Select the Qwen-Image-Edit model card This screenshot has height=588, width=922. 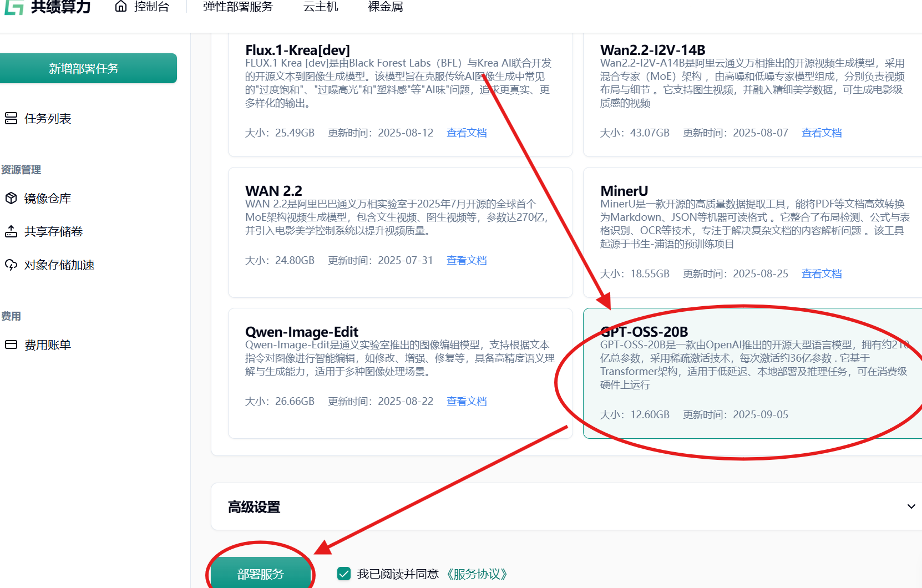[x=400, y=373]
